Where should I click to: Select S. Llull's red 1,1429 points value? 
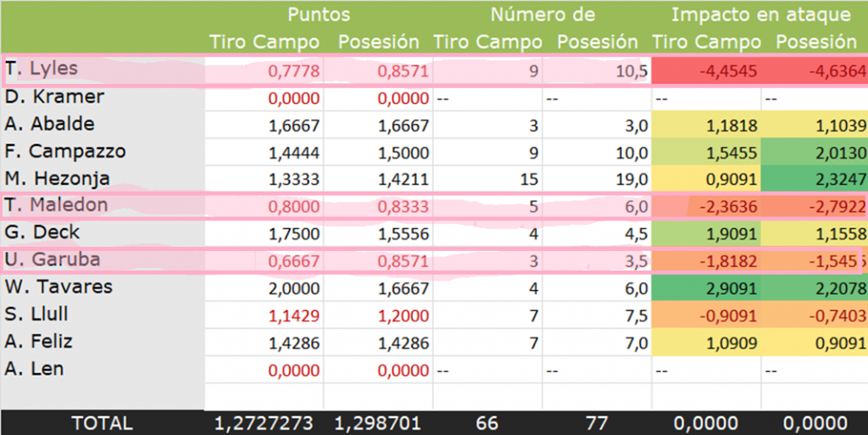(x=293, y=315)
